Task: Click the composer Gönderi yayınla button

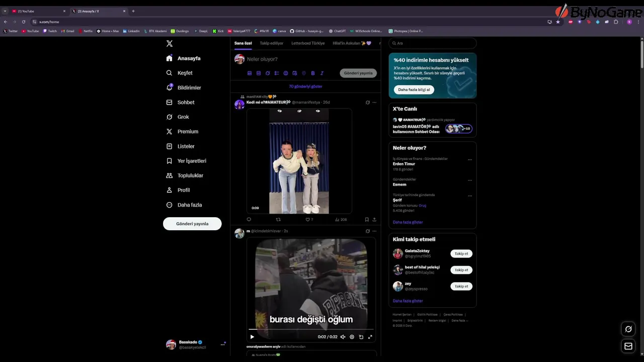Action: point(358,73)
